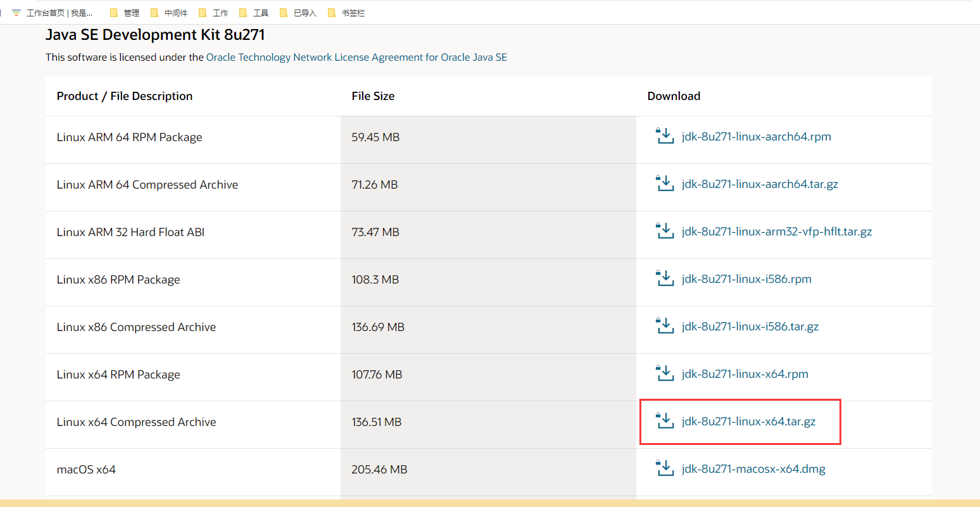Open the 工具 bookmark folder icon
The image size is (980, 507).
243,13
